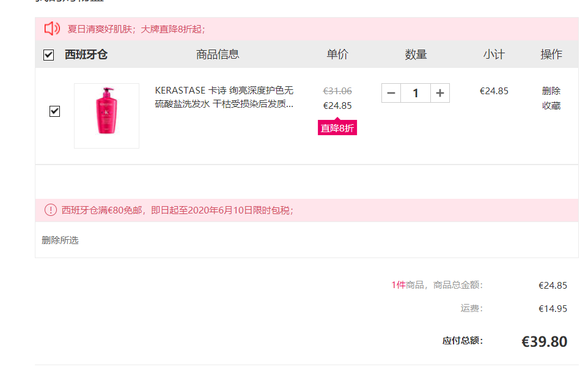
Task: Click the 数量 column header
Action: [x=416, y=54]
